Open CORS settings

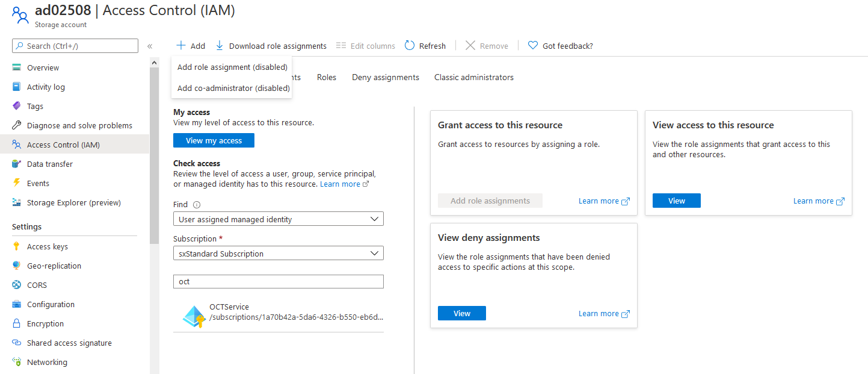(37, 284)
